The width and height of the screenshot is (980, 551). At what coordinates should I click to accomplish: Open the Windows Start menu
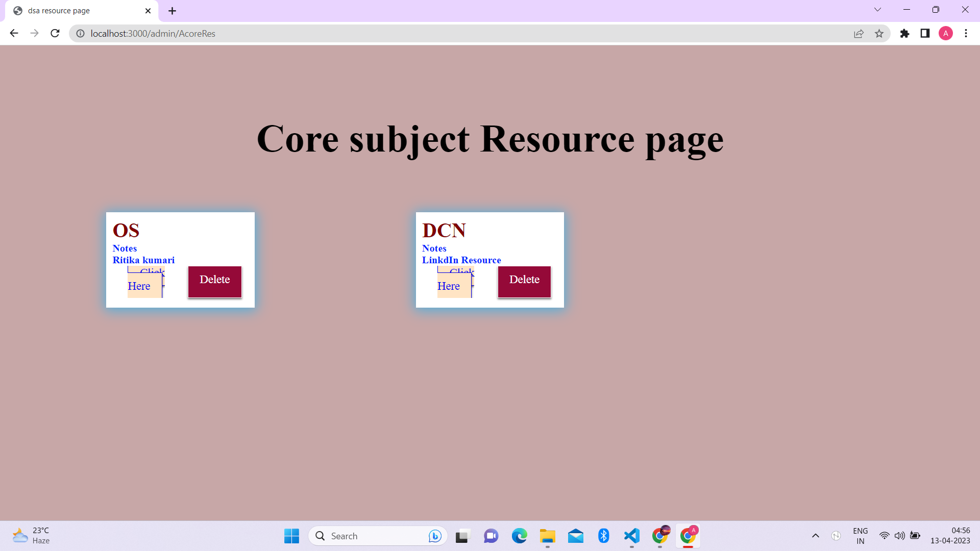[x=291, y=536]
